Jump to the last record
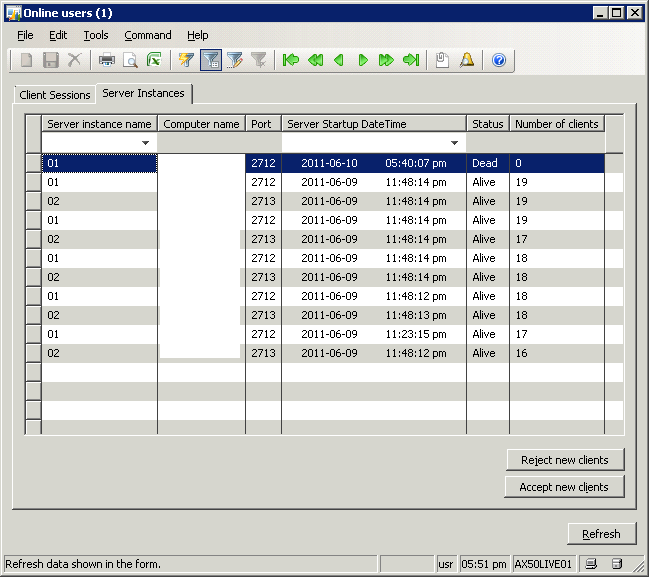The width and height of the screenshot is (649, 577). point(410,60)
